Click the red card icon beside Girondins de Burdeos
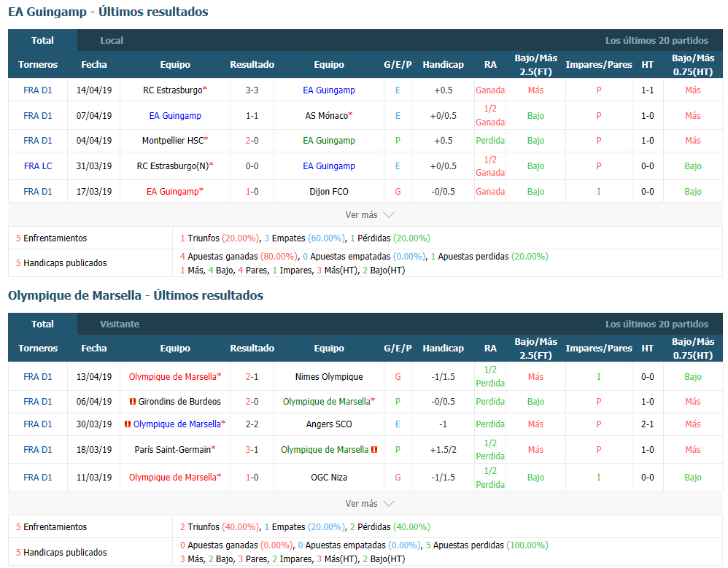Viewport: 728px width, 568px height. click(x=132, y=402)
